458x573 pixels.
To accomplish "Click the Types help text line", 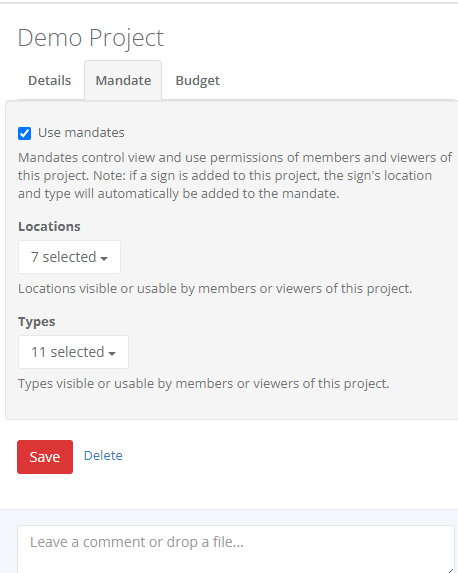I will [204, 384].
